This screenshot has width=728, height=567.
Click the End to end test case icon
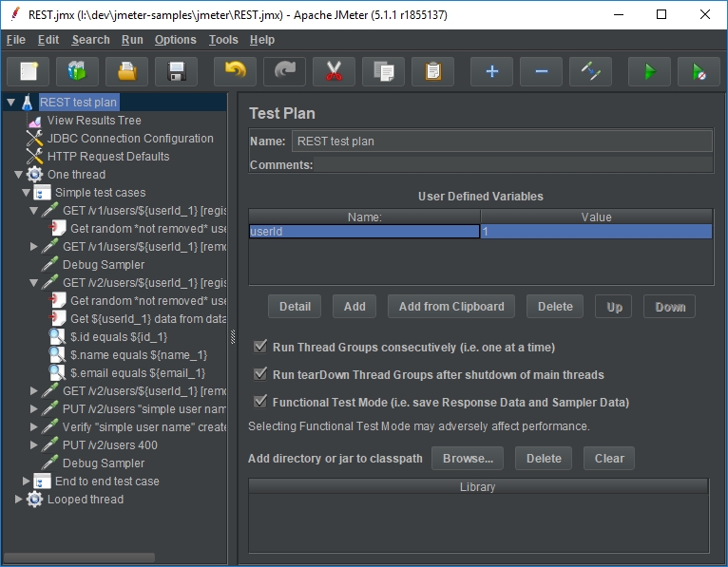(x=42, y=482)
